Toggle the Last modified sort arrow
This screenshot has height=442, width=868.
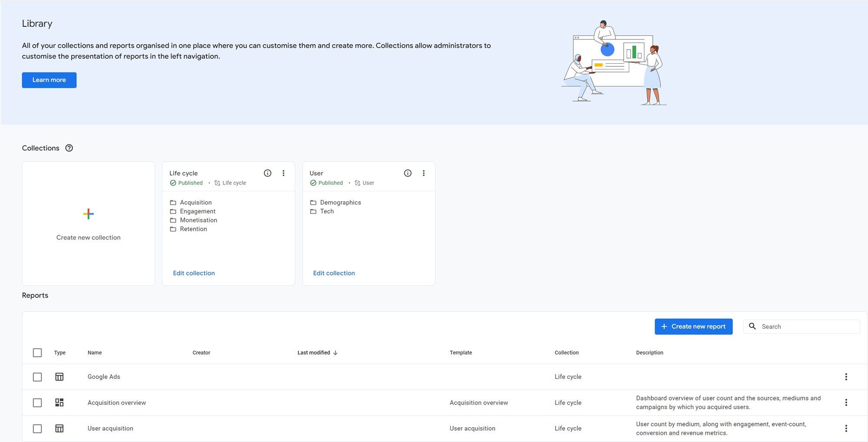[x=335, y=353]
